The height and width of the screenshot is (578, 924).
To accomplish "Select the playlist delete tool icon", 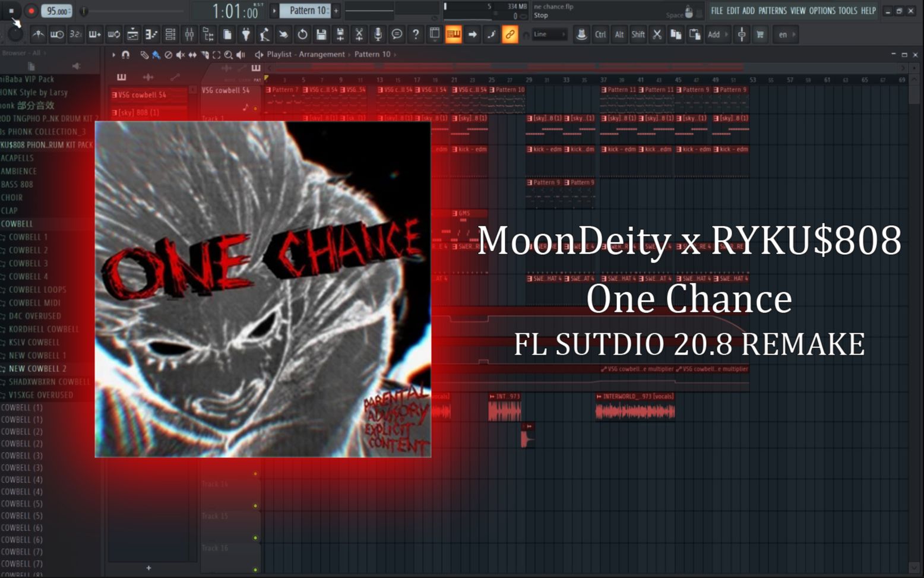I will (168, 54).
